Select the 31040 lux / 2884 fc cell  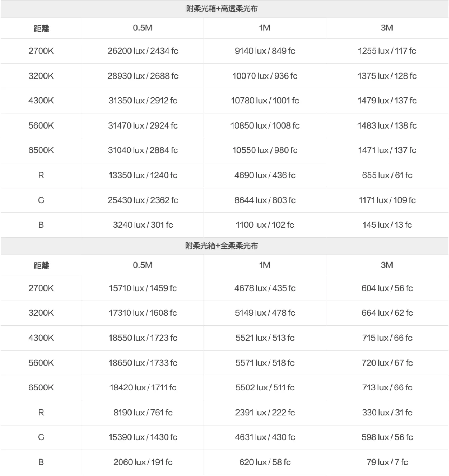(x=143, y=150)
